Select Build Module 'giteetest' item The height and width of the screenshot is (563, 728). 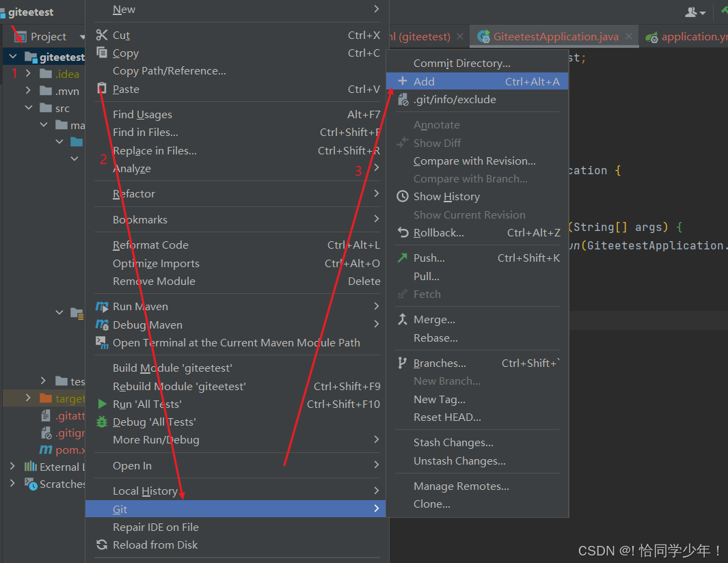(237, 368)
